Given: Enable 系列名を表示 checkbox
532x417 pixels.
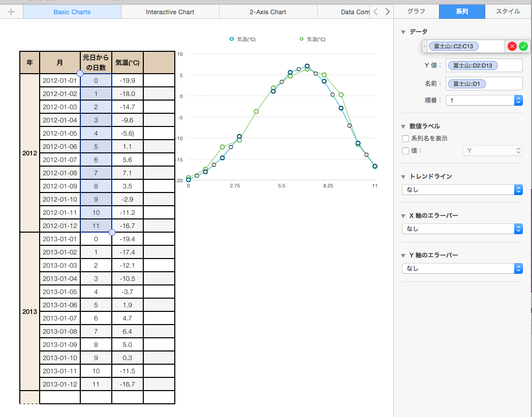Looking at the screenshot, I should (405, 138).
